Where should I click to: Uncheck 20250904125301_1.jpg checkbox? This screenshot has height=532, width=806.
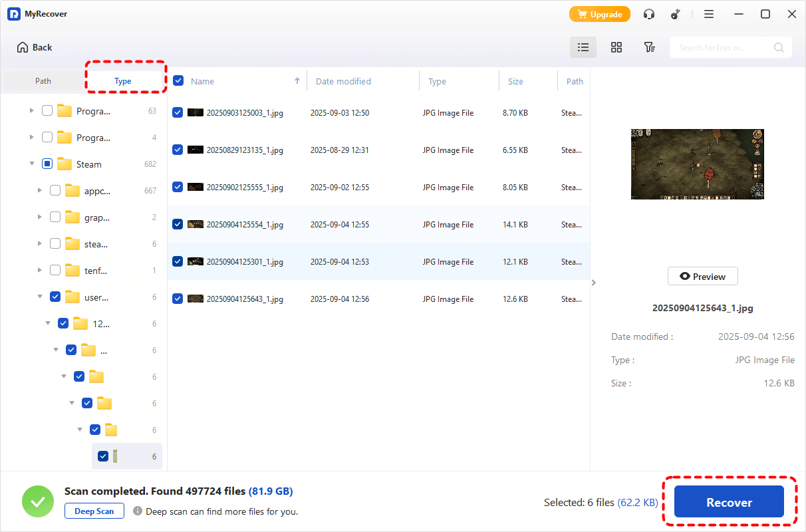[178, 262]
